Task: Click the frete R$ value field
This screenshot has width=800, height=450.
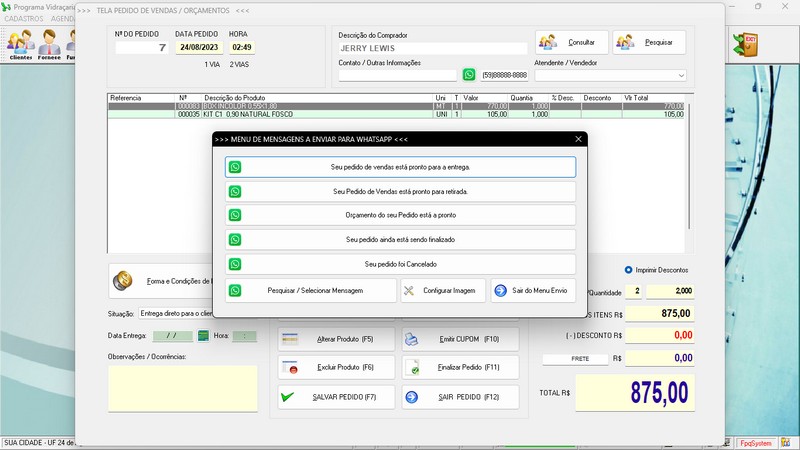Action: click(x=660, y=358)
